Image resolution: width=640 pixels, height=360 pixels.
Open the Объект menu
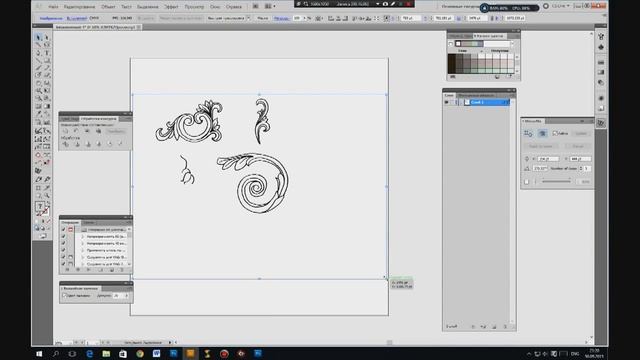click(x=108, y=7)
